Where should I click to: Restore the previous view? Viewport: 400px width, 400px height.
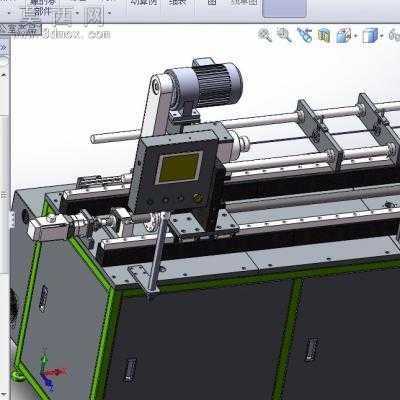[x=304, y=35]
